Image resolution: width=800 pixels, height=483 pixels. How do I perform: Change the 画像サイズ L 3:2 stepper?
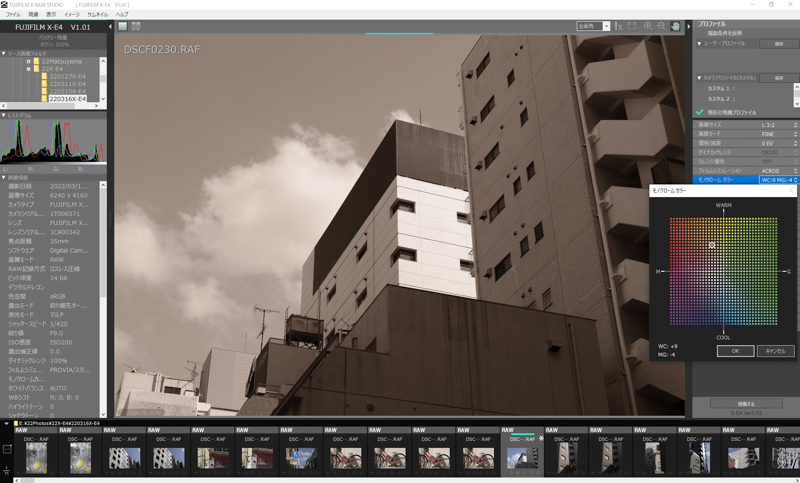point(795,125)
